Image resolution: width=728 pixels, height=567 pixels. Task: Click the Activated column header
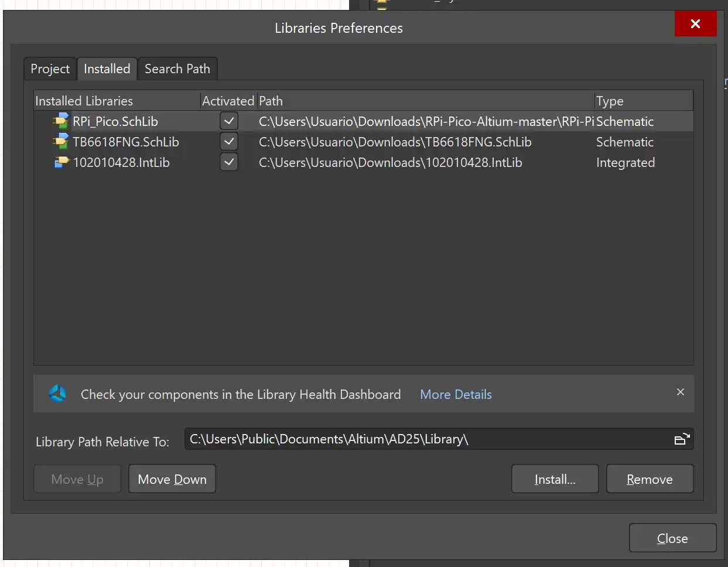(x=228, y=101)
